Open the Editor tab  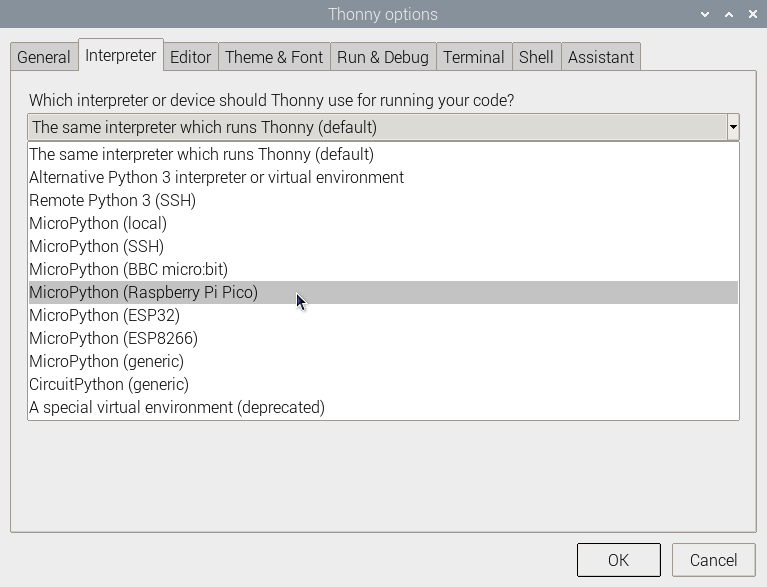190,57
